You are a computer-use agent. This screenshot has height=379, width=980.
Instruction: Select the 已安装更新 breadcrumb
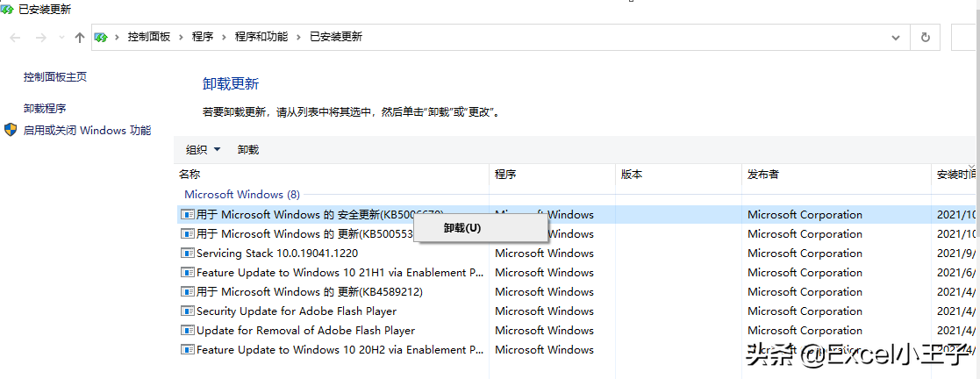[336, 37]
